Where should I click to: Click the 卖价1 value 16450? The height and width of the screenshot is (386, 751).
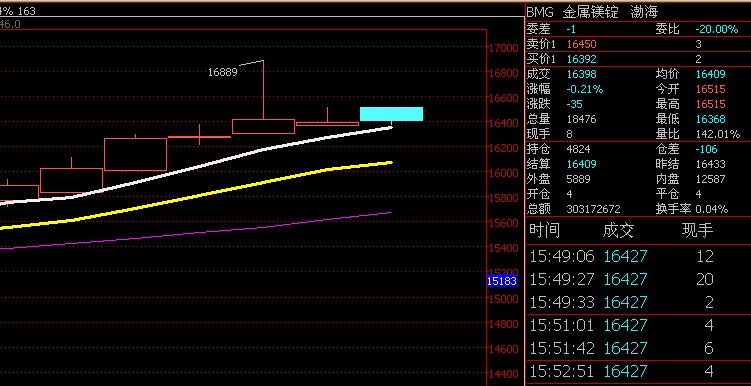pyautogui.click(x=581, y=45)
